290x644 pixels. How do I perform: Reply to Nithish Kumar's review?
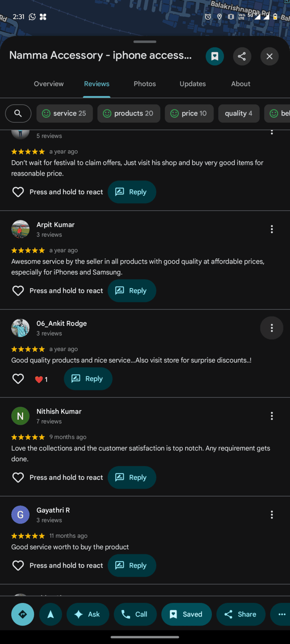tap(132, 477)
